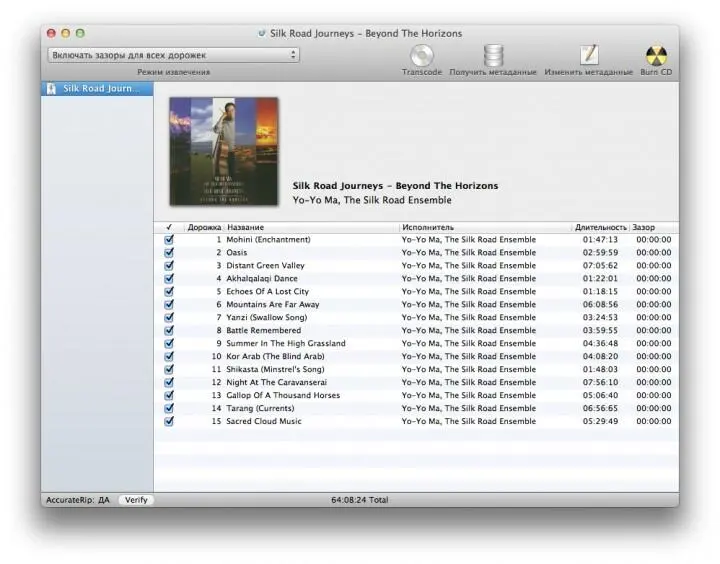Click the icon beside the window title
Viewport: 720px width, 564px height.
pyautogui.click(x=262, y=34)
